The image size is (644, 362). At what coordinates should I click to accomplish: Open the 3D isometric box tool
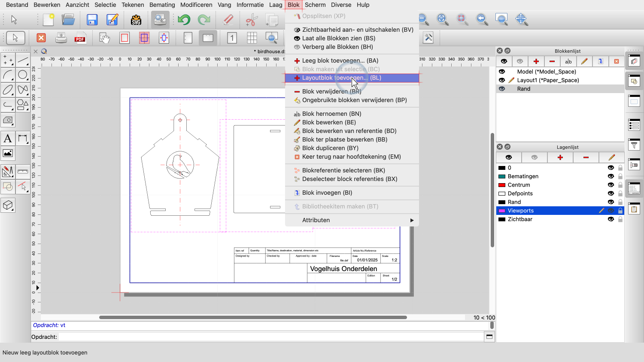[x=8, y=205]
